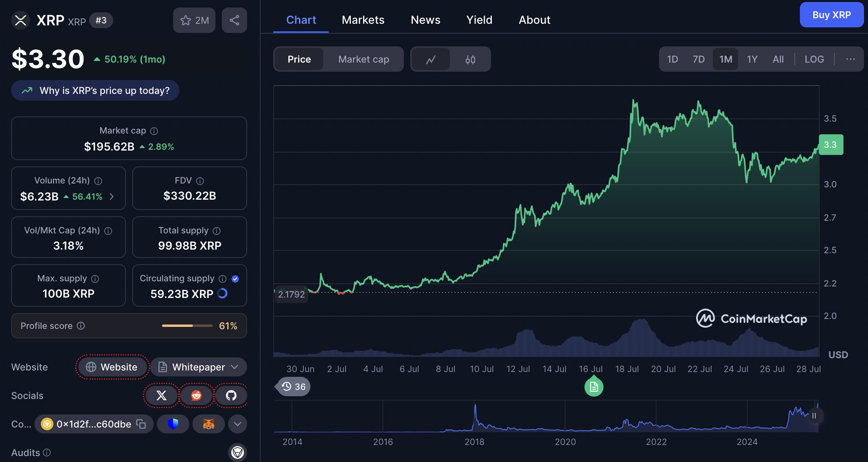The image size is (868, 462).
Task: Switch chart to candlestick view
Action: [x=470, y=59]
